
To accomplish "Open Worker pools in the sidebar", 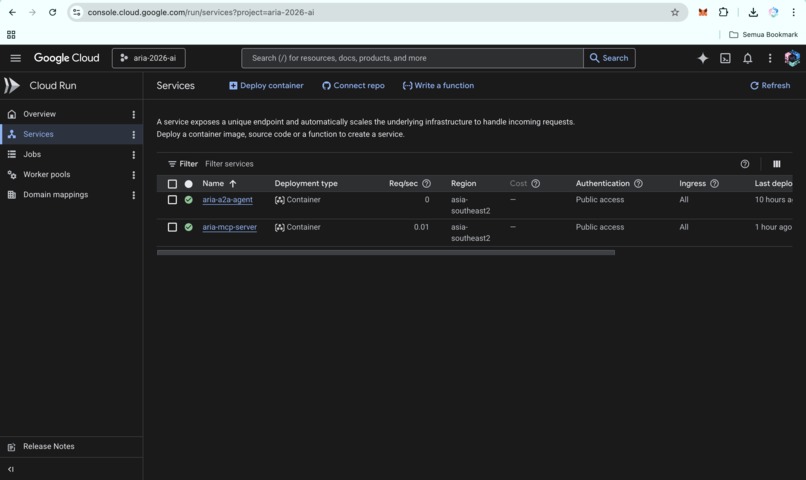I will [x=46, y=174].
